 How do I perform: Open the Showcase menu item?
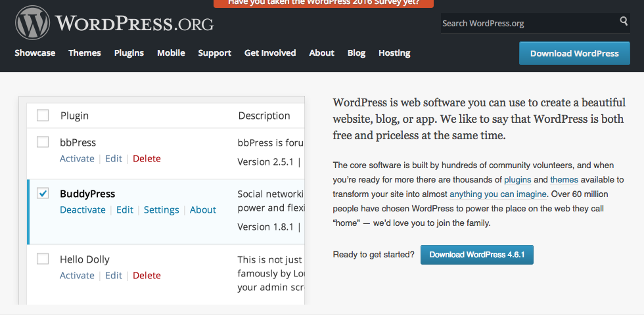pos(35,53)
